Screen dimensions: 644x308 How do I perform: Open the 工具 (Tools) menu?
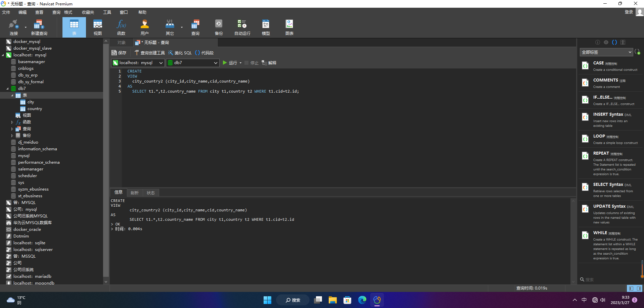tap(107, 12)
